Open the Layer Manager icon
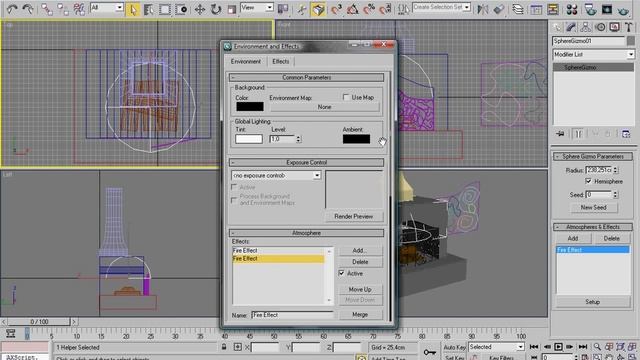The height and width of the screenshot is (360, 640). tap(518, 9)
